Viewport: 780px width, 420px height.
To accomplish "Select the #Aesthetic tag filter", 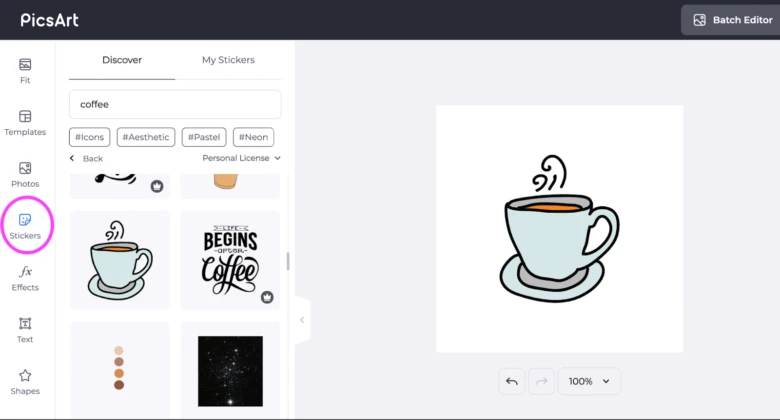I will [x=146, y=137].
